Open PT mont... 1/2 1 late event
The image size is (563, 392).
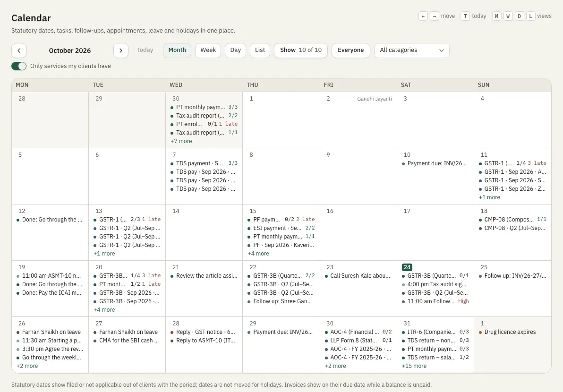127,284
